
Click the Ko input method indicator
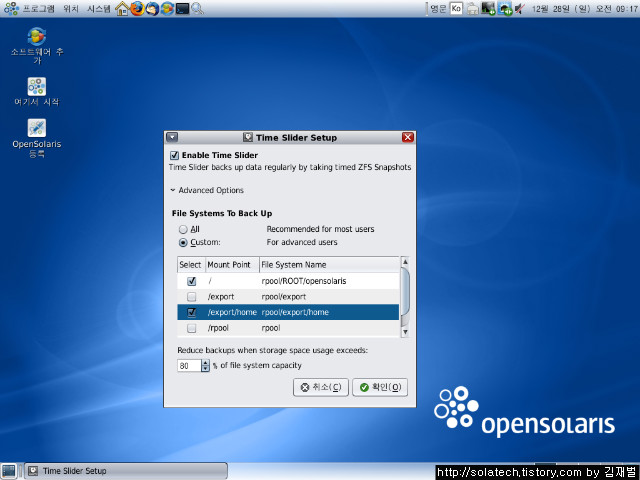click(x=456, y=9)
